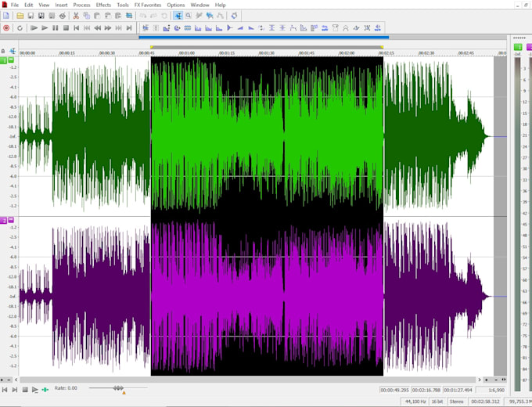Click the snap icon beside the lock
This screenshot has width=532, height=407.
point(13,51)
